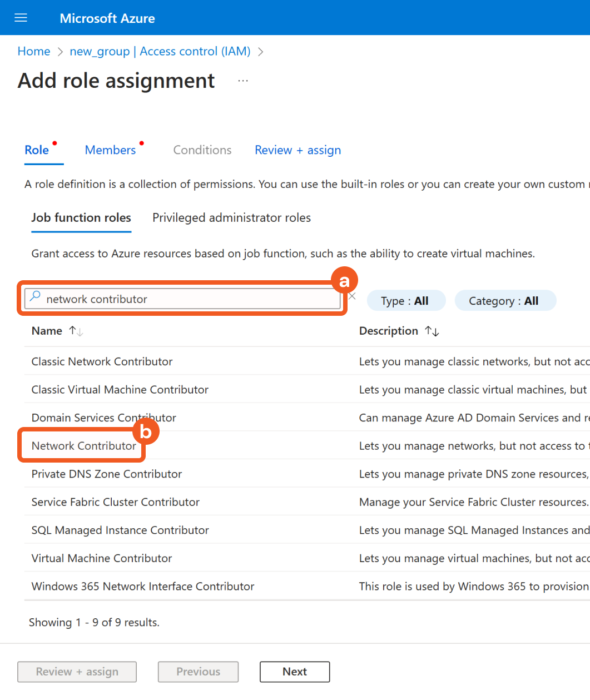Click the search magnifier icon
Screen dimensions: 590x700
(35, 297)
